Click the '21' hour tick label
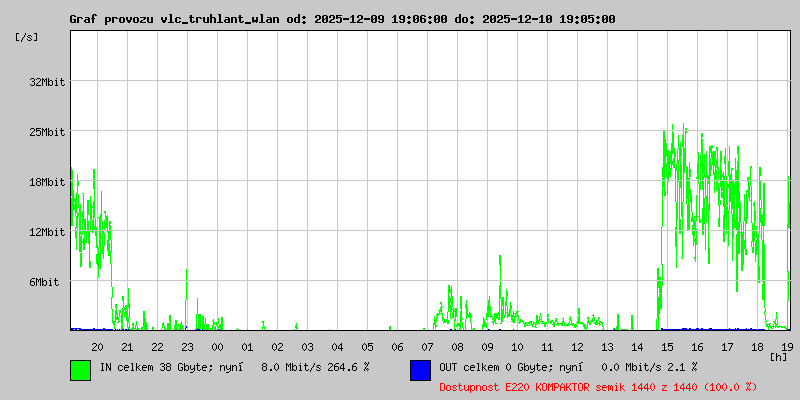The width and height of the screenshot is (800, 400). coord(128,347)
